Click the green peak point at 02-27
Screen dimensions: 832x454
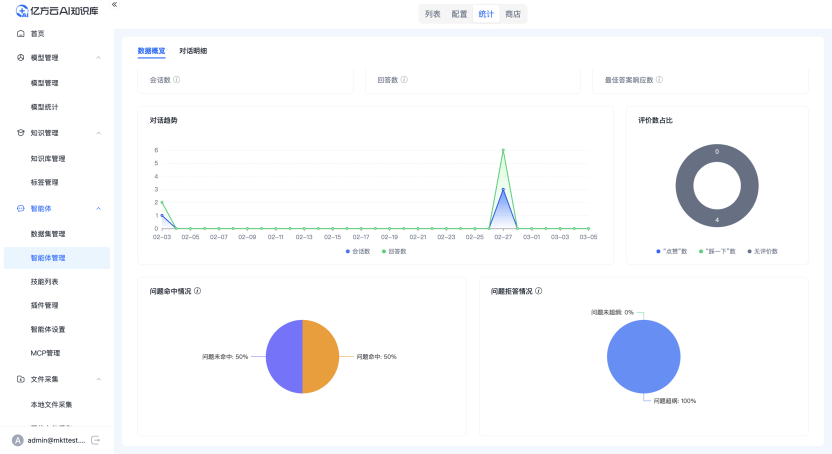(503, 150)
